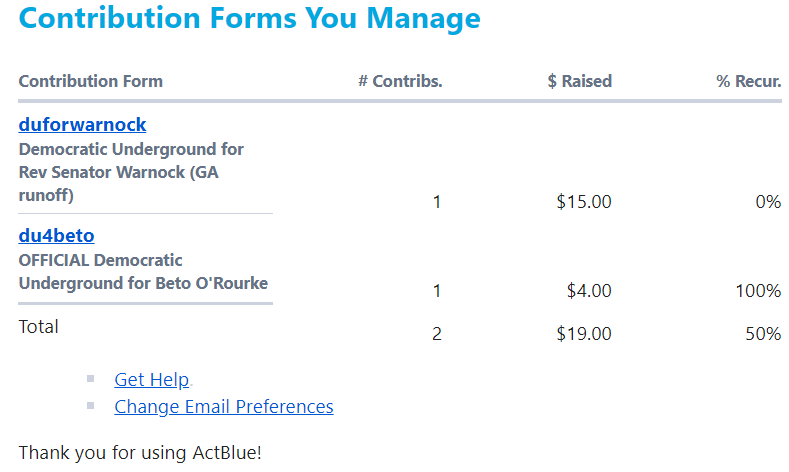Image resolution: width=789 pixels, height=472 pixels.
Task: Click the $15.00 raised amount
Action: coord(584,202)
